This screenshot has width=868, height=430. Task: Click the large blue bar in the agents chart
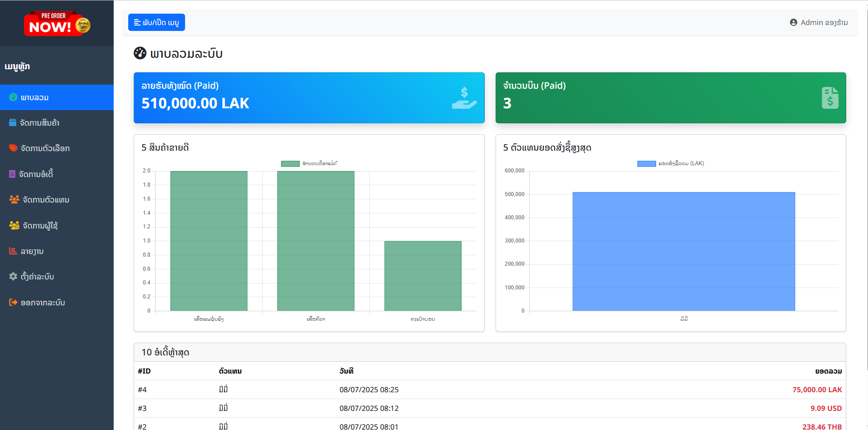pos(683,251)
